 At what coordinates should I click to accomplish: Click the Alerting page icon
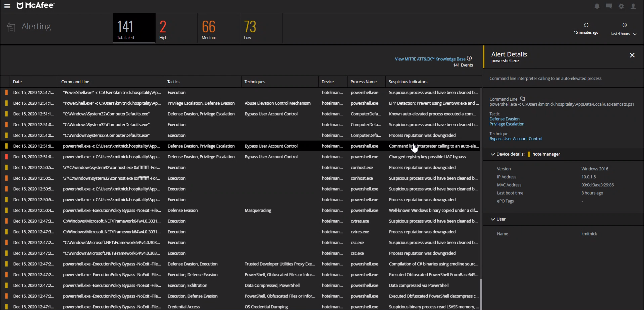tap(11, 27)
